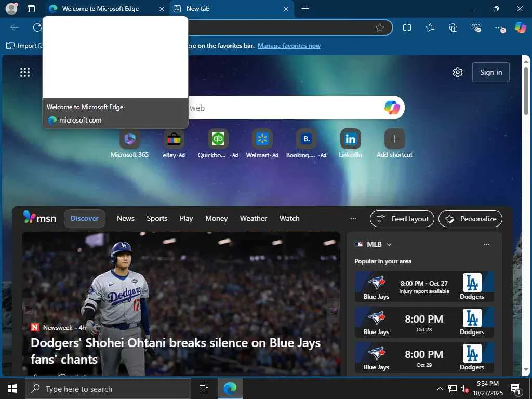
Task: Open the notifications action center
Action: click(x=516, y=389)
